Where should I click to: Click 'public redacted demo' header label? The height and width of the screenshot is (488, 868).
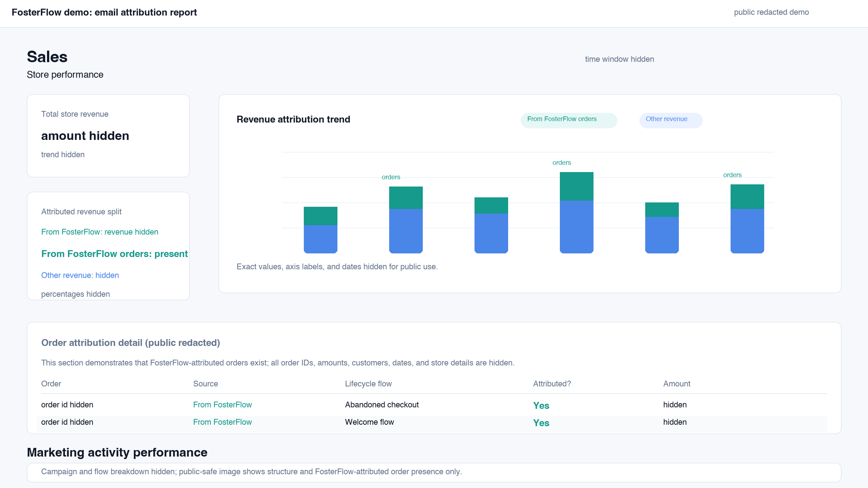(x=771, y=12)
